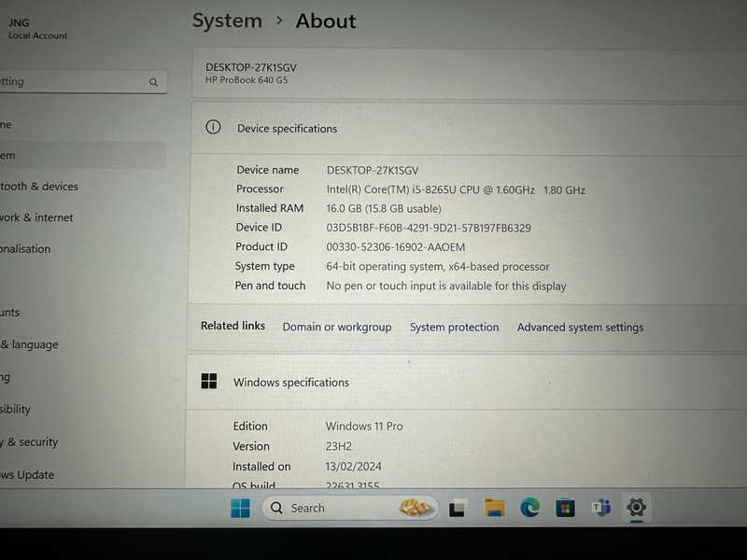Screen dimensions: 747x560
Task: Click the Pen and touch value text
Action: [446, 286]
